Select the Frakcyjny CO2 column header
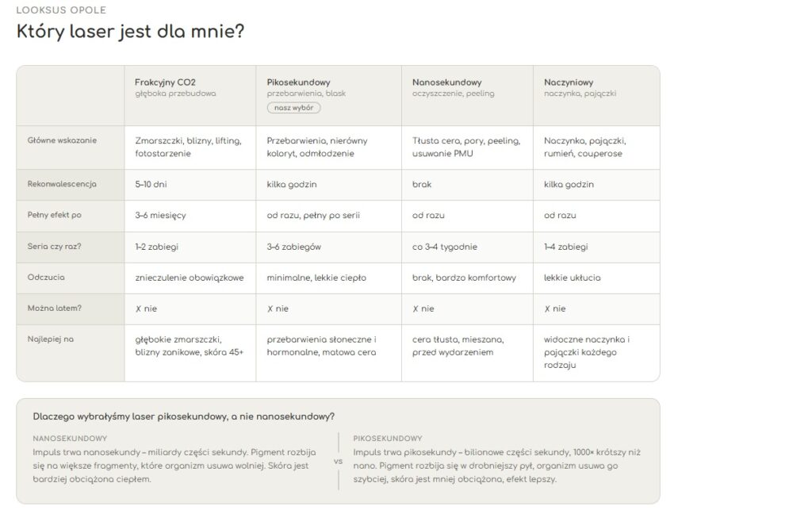The width and height of the screenshot is (812, 529). (165, 82)
